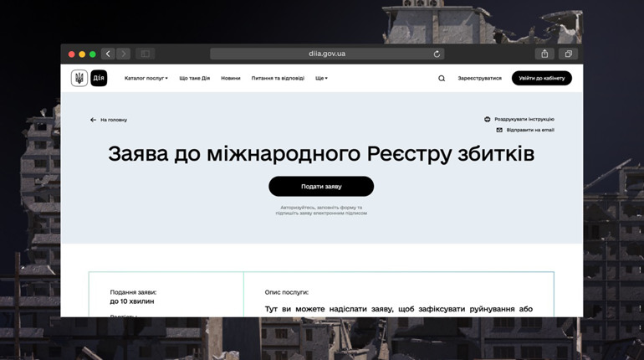Click the Опис послуги label
This screenshot has height=360, width=644.
287,292
